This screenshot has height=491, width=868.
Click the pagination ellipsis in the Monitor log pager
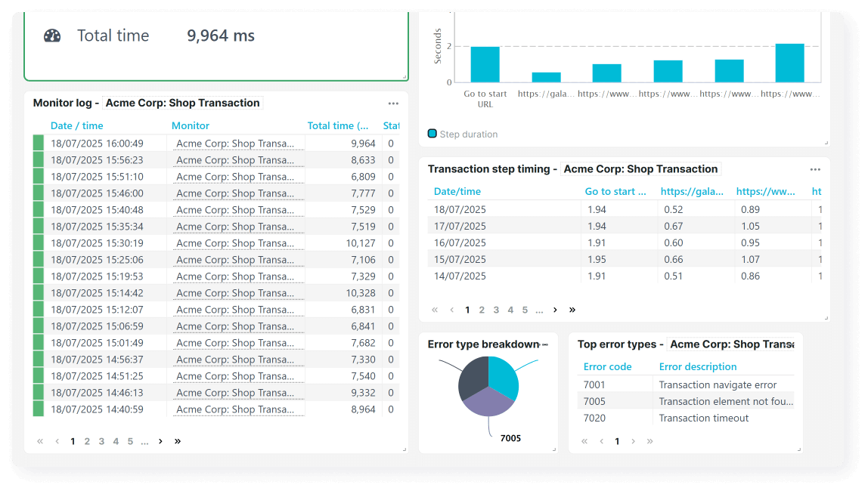tap(144, 440)
